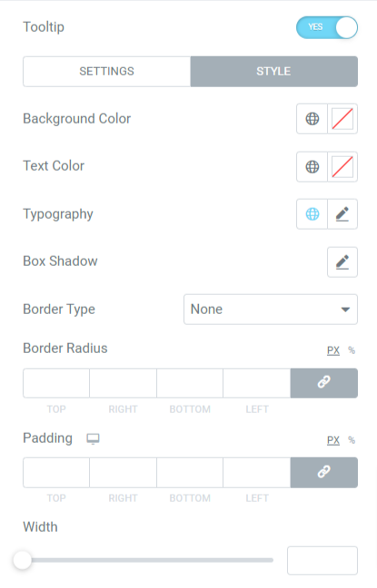Edit Box Shadow with the pencil icon
This screenshot has height=588, width=377.
[x=342, y=262]
